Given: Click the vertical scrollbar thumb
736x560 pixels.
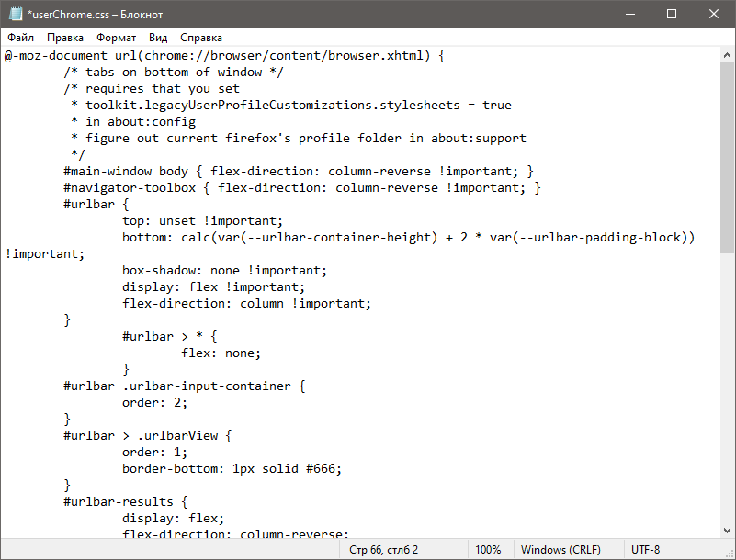Looking at the screenshot, I should tap(727, 158).
